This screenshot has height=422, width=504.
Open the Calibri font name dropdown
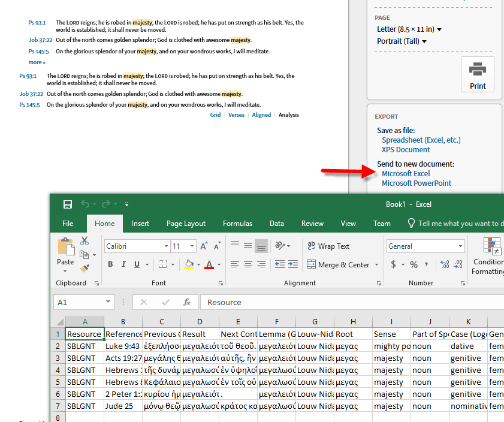pyautogui.click(x=166, y=246)
